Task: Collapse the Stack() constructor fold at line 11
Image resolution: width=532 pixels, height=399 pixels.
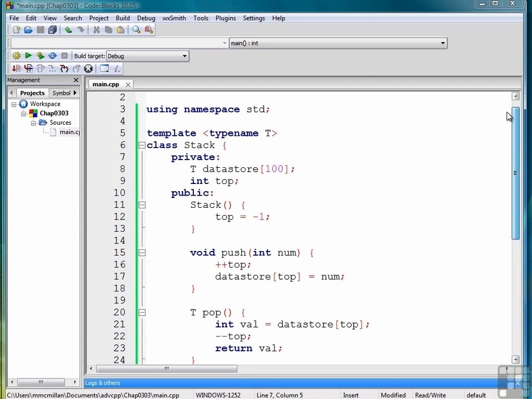Action: tap(142, 205)
